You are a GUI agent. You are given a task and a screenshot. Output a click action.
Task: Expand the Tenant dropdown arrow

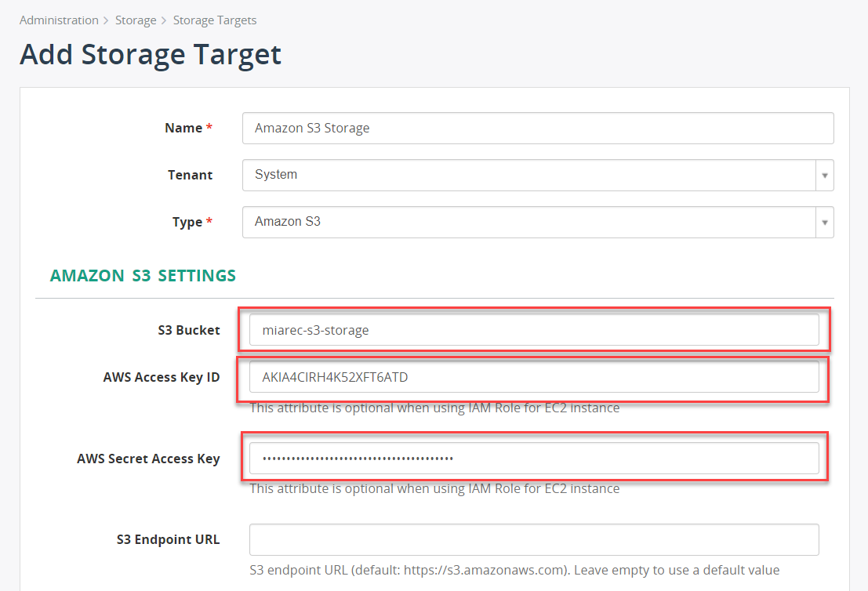point(824,176)
